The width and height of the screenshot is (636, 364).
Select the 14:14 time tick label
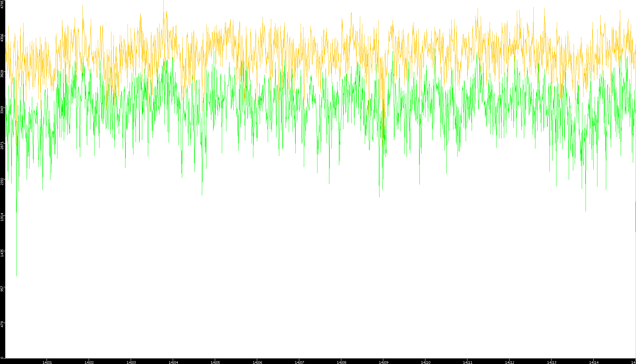[x=594, y=362]
